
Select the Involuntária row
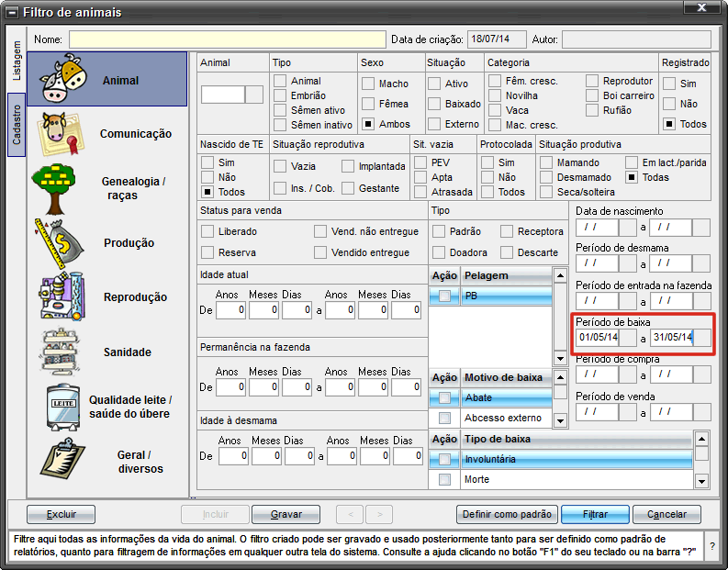click(x=561, y=460)
